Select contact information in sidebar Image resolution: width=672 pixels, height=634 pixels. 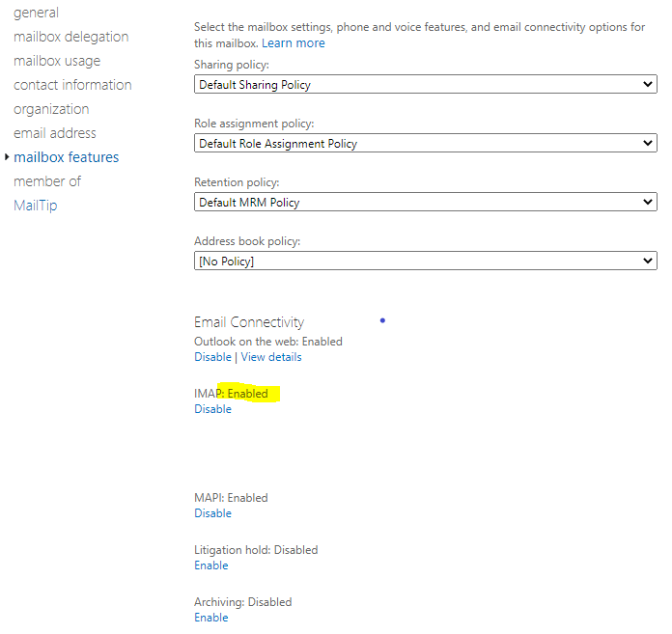(72, 85)
